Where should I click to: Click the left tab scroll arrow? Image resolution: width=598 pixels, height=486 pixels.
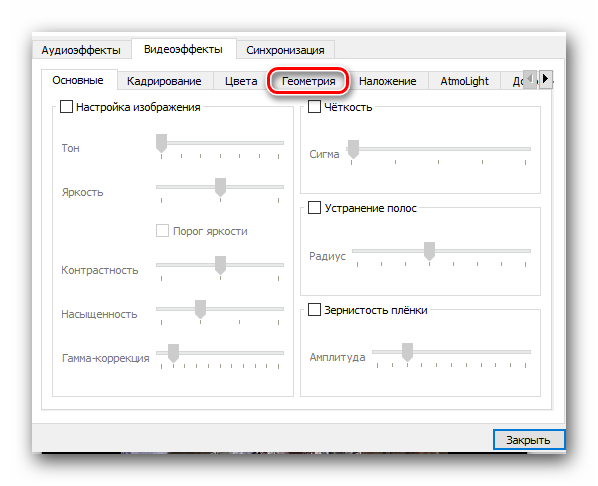click(x=530, y=79)
